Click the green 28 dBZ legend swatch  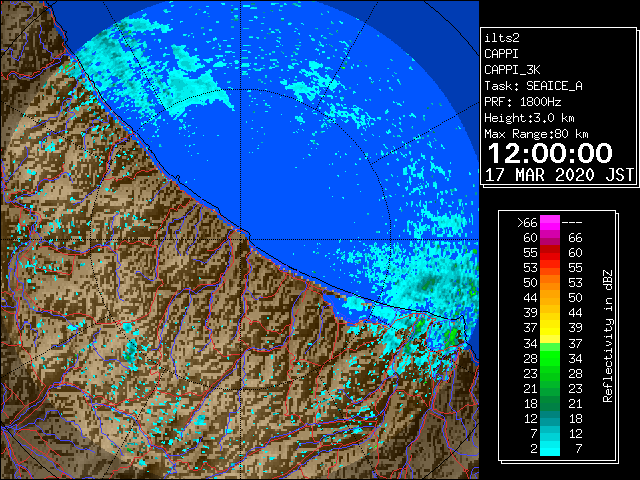[x=550, y=358]
